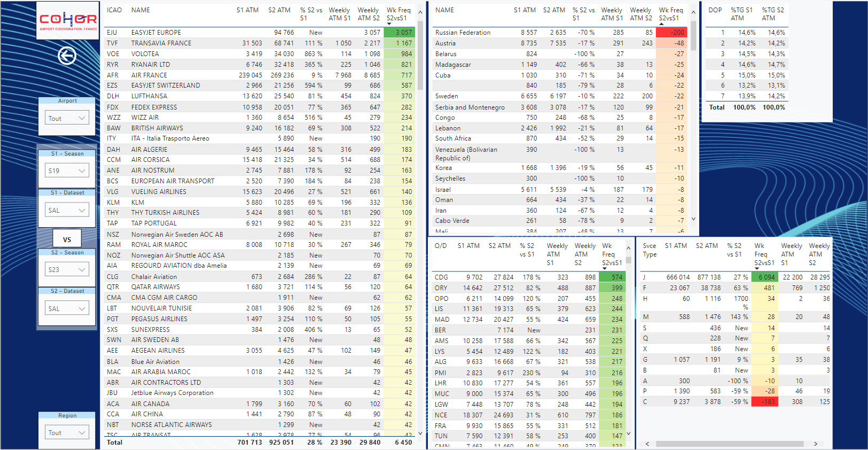This screenshot has width=868, height=450.
Task: Click the %TG S1 ATM column header
Action: point(741,14)
